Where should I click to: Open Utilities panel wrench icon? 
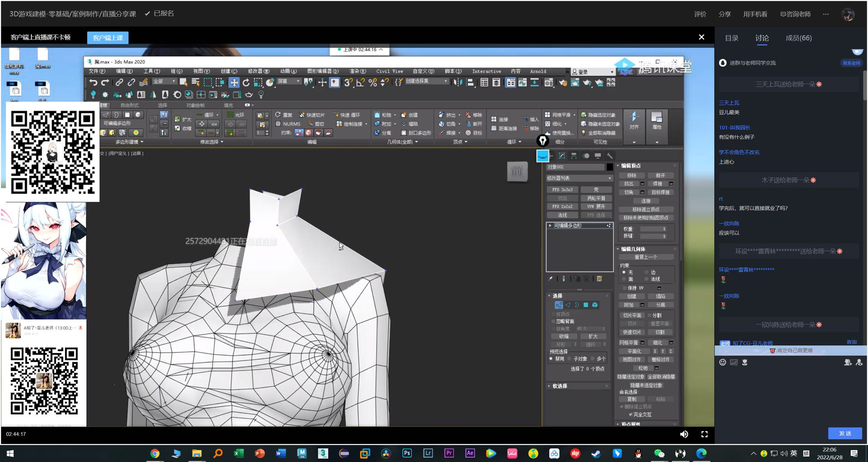pyautogui.click(x=610, y=156)
